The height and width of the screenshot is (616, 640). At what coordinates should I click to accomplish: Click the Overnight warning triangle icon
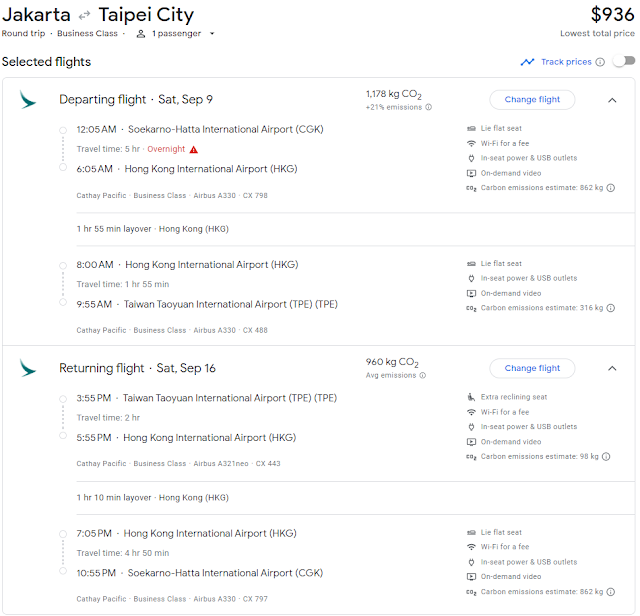(194, 150)
